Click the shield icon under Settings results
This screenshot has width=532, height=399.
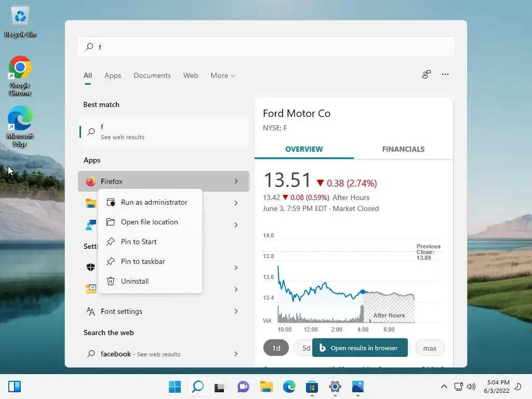pos(90,268)
